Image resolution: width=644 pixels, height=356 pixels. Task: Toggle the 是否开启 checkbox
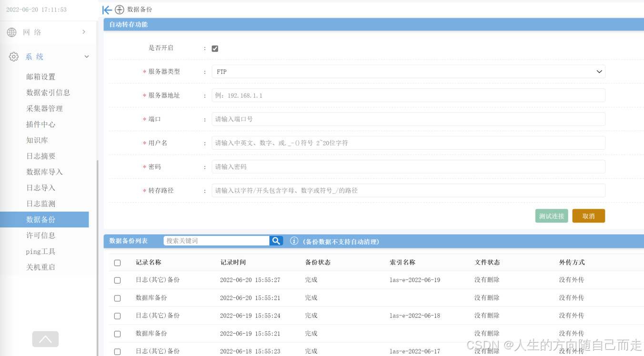(215, 49)
